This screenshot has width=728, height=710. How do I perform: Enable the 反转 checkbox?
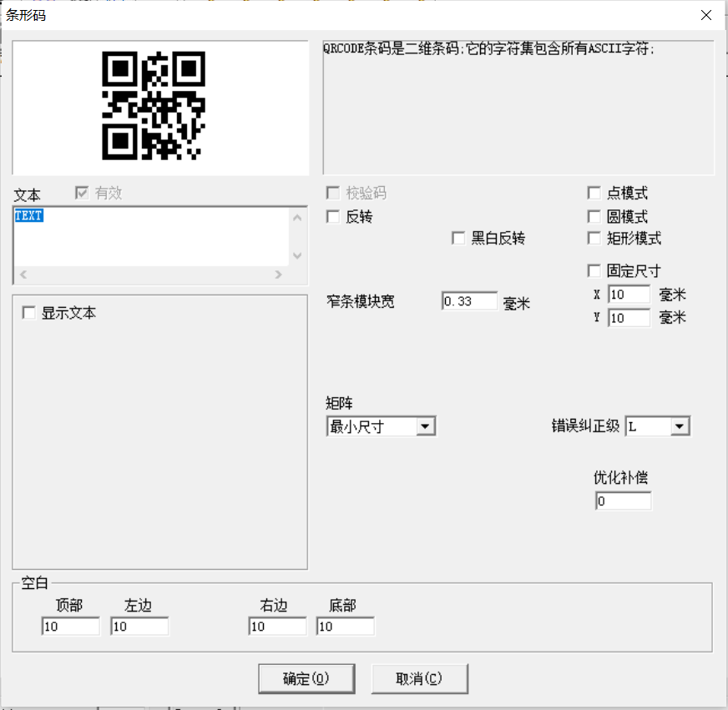333,216
